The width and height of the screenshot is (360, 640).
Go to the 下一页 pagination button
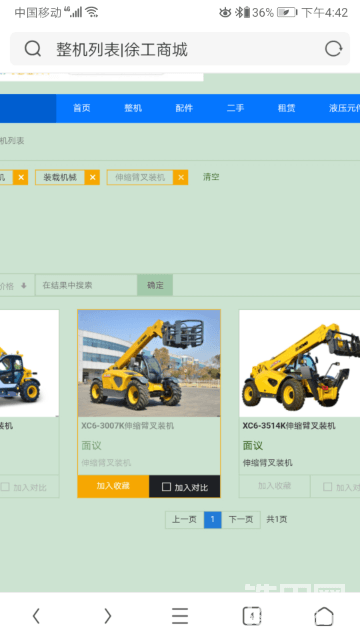pos(241,520)
